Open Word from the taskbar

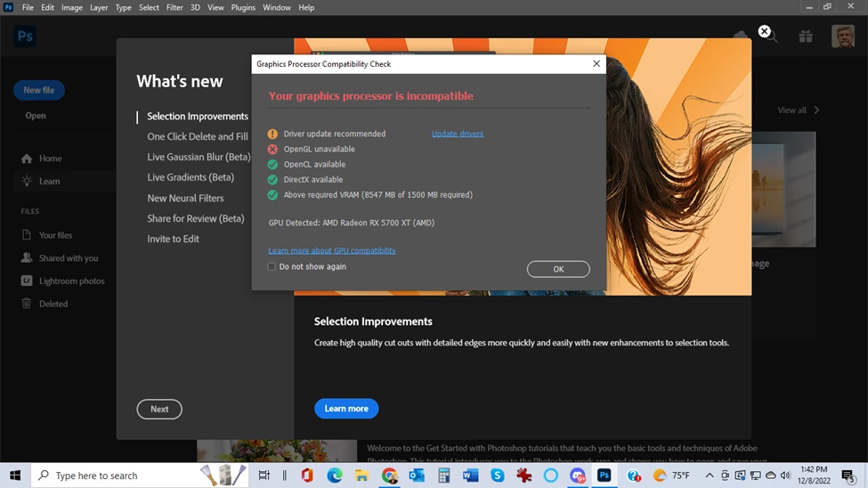click(x=471, y=476)
